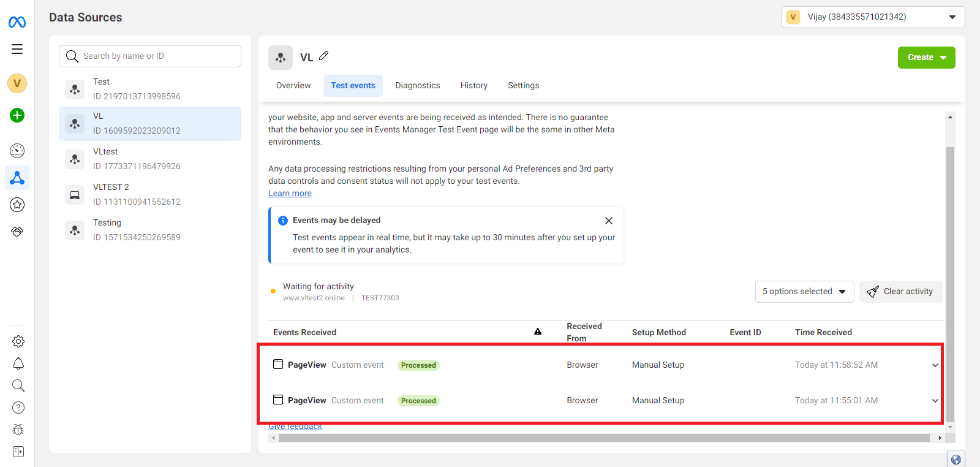Open the Partner Integrations handshake icon
Screen dimensions: 980x467
17,232
